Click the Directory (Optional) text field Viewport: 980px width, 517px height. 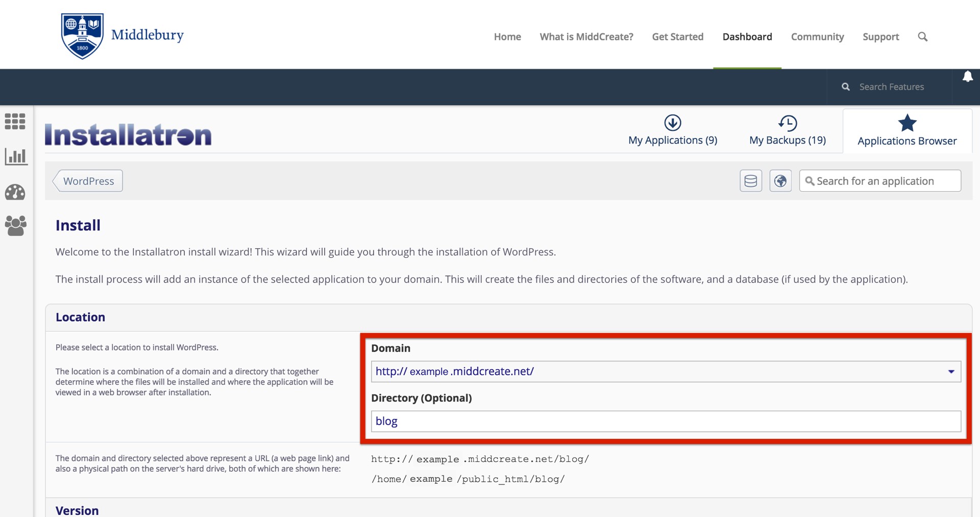(666, 421)
